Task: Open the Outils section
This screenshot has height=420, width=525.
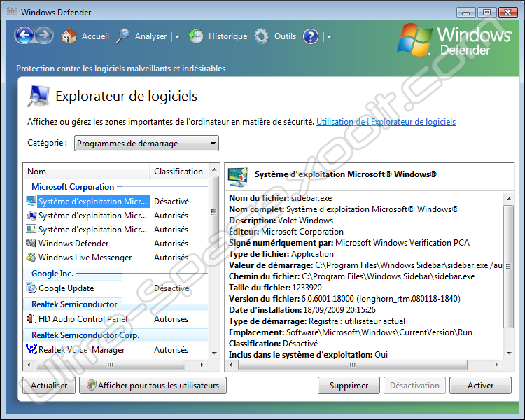Action: 286,36
